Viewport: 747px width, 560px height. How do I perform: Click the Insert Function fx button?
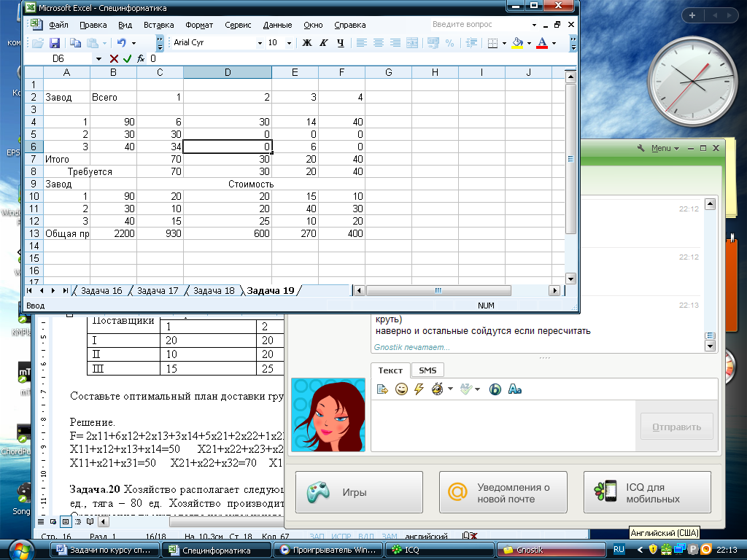tap(141, 58)
